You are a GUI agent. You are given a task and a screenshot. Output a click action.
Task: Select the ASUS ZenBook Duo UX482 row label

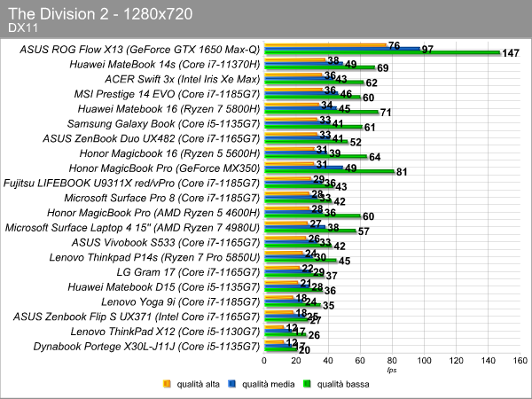(x=152, y=139)
